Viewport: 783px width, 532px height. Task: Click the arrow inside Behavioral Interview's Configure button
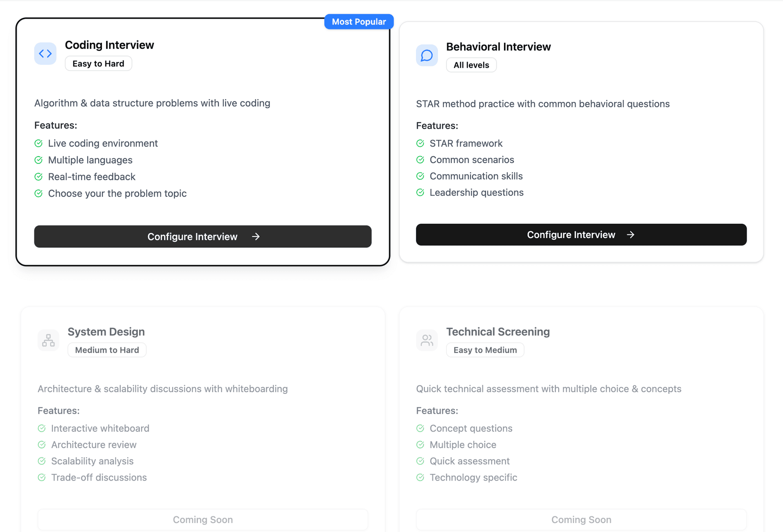pyautogui.click(x=630, y=234)
